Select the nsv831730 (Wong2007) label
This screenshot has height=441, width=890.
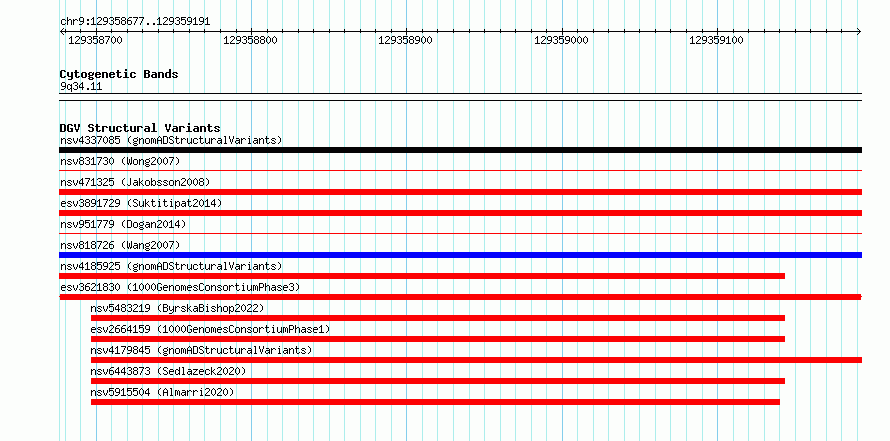(x=120, y=161)
